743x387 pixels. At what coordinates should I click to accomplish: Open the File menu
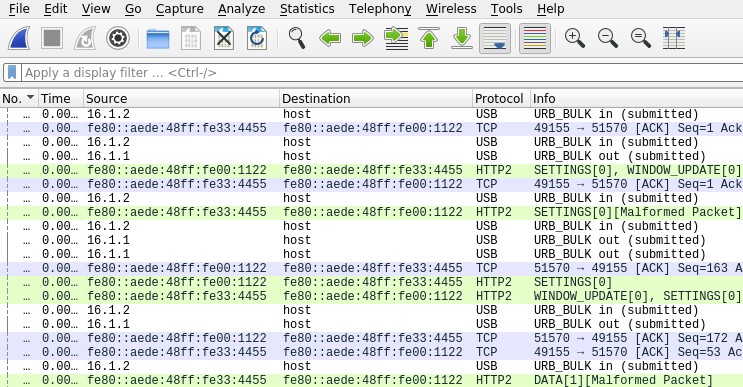(19, 9)
